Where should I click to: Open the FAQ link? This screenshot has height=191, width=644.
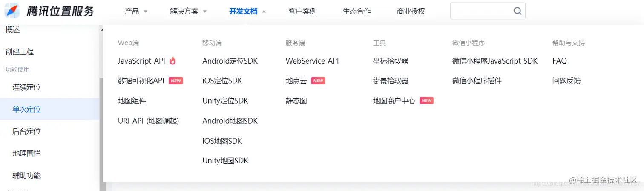click(560, 61)
